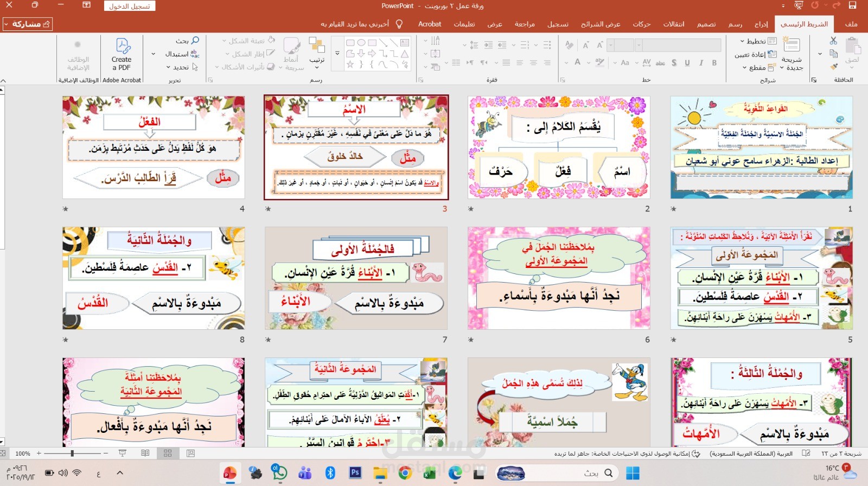
Task: Toggle Italic (I) formatting
Action: click(x=700, y=62)
